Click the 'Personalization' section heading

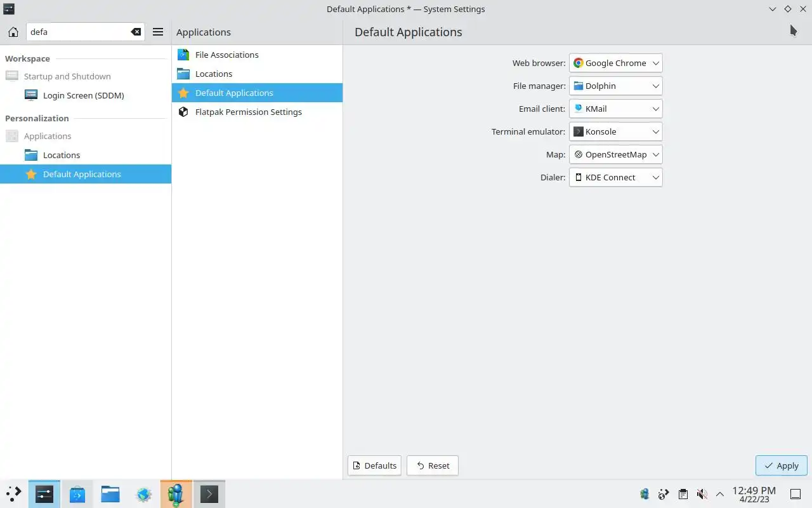pos(37,118)
